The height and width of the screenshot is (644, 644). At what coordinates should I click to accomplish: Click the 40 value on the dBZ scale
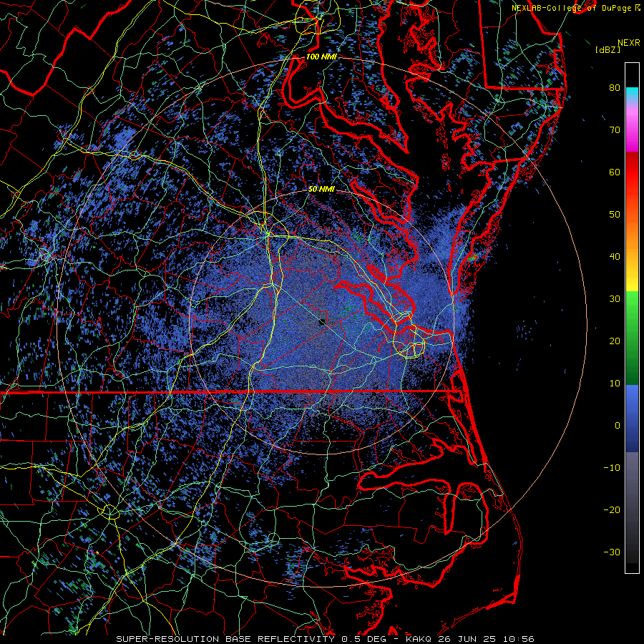615,257
